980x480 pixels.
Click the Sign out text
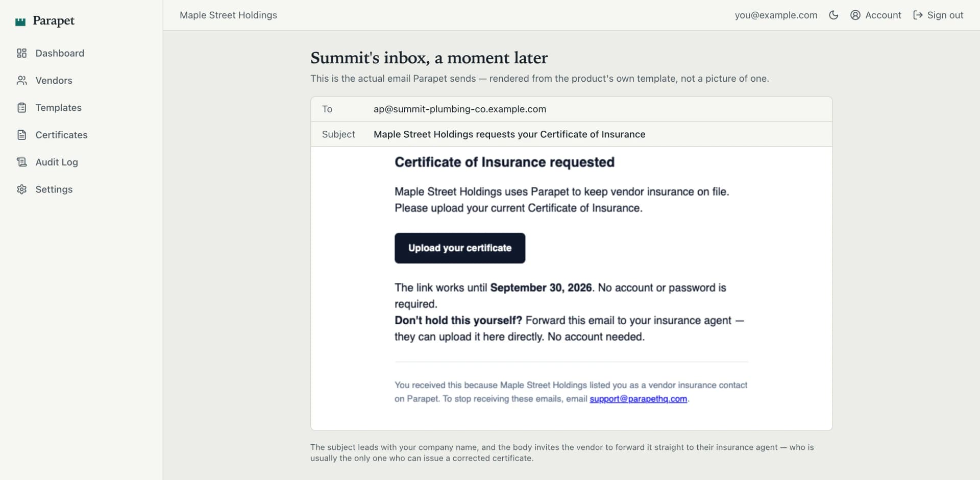click(x=945, y=15)
